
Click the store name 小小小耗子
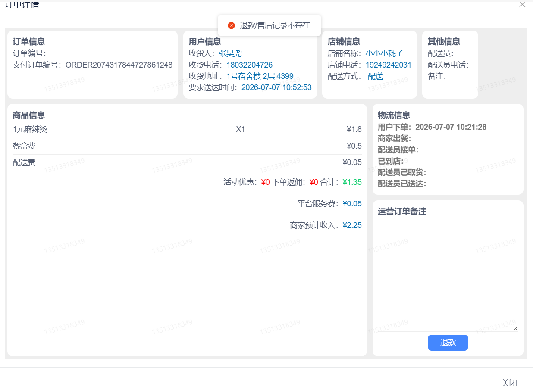click(385, 53)
